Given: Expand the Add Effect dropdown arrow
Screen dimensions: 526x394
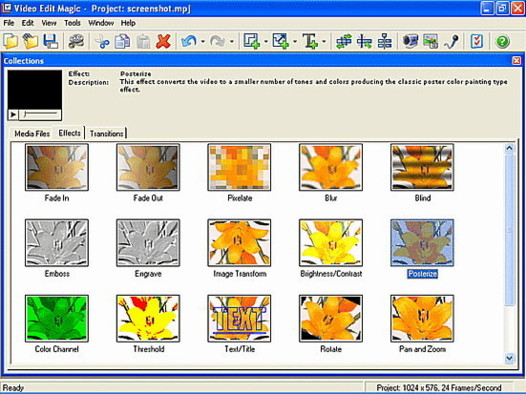Looking at the screenshot, I should pyautogui.click(x=266, y=42).
